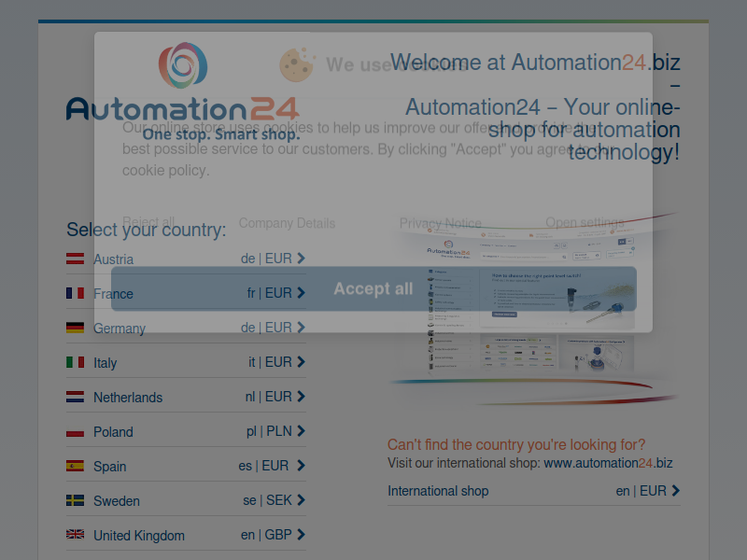The height and width of the screenshot is (560, 747).
Task: Click "en | EUR" beside International shop
Action: (641, 491)
